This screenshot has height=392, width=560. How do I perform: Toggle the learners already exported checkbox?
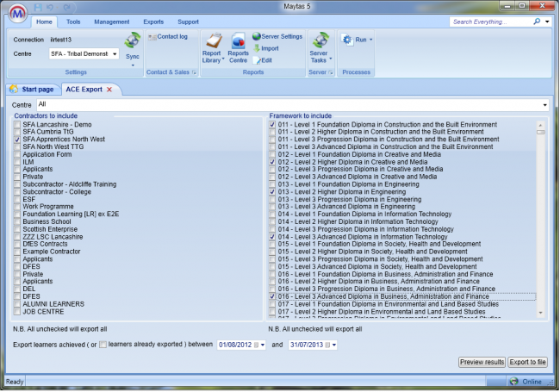pos(103,345)
